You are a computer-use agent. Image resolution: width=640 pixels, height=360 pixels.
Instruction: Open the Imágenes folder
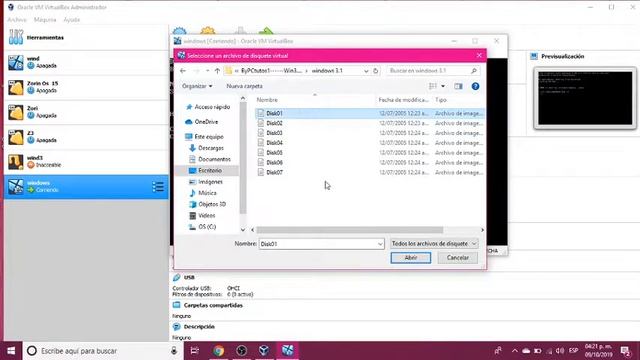tap(206, 182)
